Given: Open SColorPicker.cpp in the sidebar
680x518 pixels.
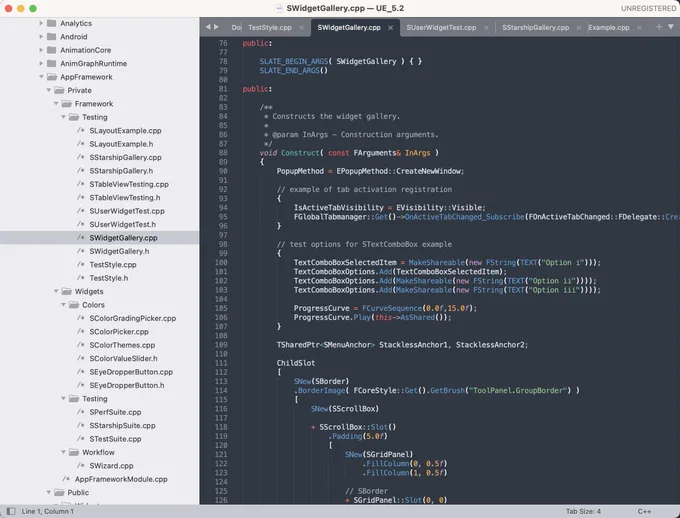Looking at the screenshot, I should click(x=119, y=331).
